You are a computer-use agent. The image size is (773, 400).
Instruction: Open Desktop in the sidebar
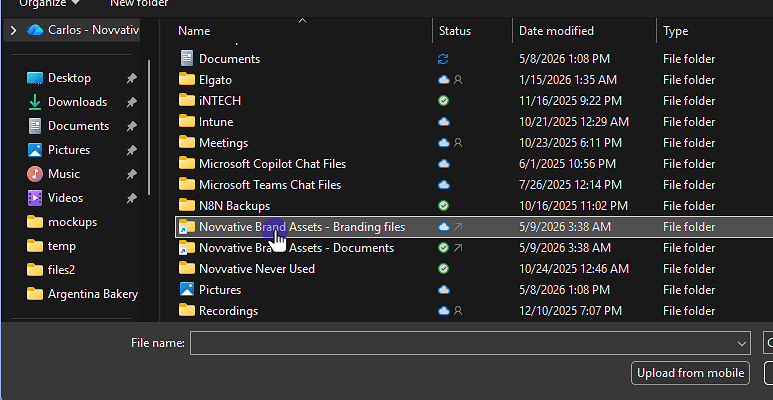69,78
